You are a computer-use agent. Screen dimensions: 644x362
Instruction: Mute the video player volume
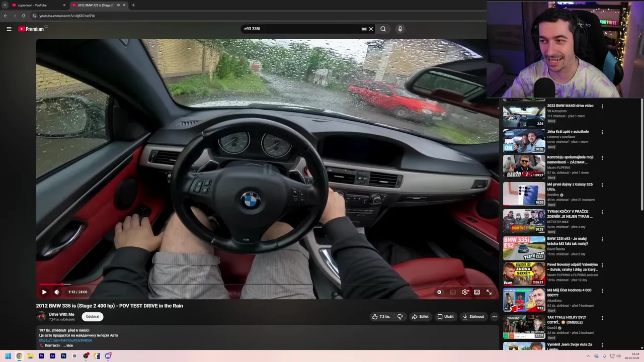pyautogui.click(x=57, y=292)
